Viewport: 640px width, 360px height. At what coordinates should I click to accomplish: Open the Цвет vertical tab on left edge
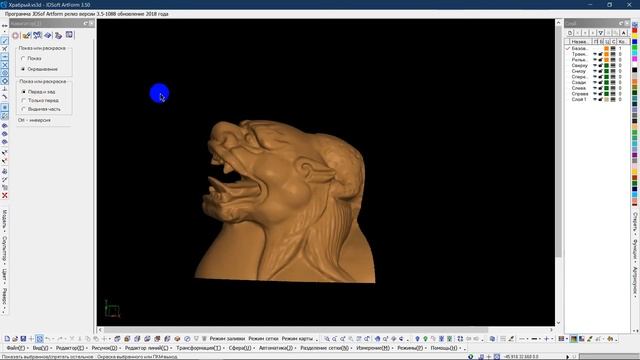[x=4, y=274]
